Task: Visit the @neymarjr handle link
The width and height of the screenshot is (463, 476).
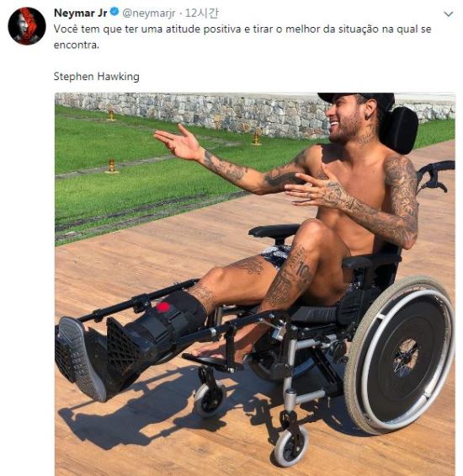Action: (x=149, y=13)
